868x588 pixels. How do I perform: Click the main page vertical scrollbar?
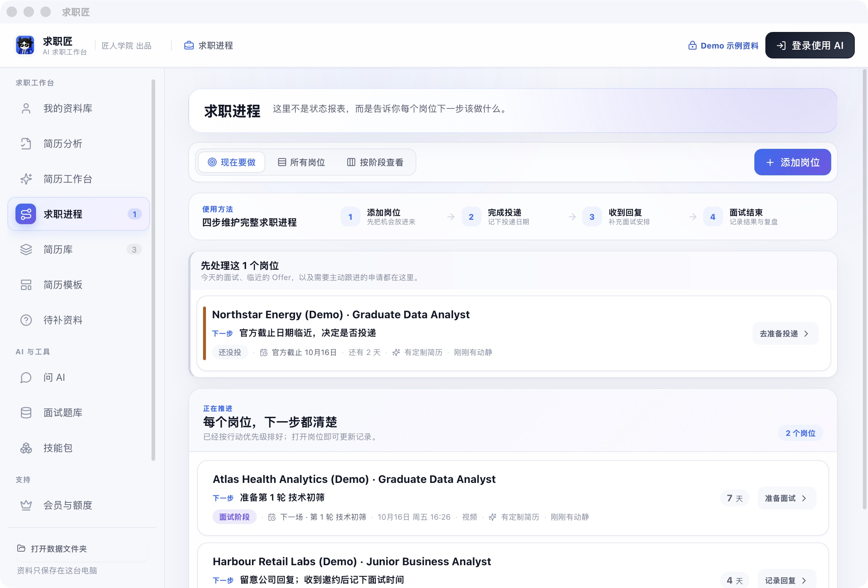click(864, 289)
